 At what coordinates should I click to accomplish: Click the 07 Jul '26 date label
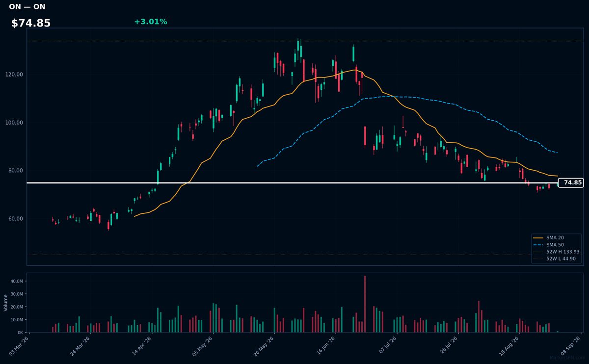point(386,345)
